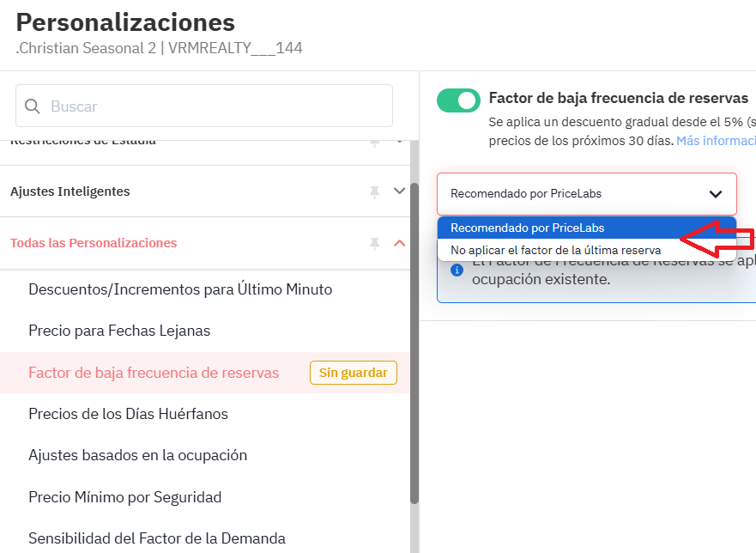
Task: Open Ajustes Inteligentes heading
Action: [70, 191]
